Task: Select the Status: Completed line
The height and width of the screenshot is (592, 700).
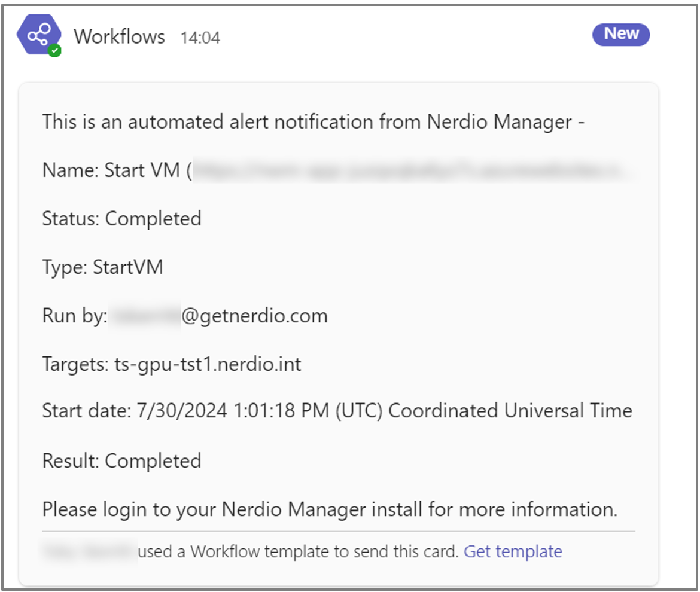Action: point(121,219)
